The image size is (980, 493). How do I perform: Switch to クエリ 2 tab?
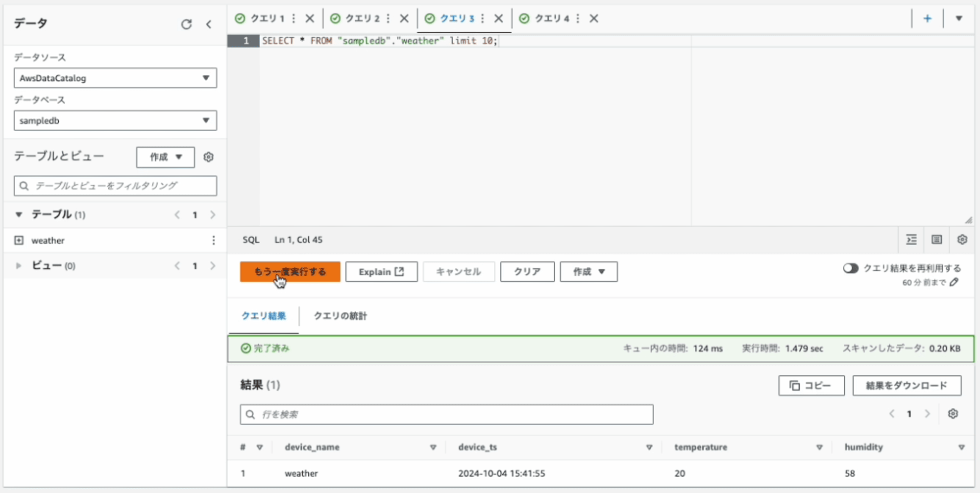click(362, 19)
